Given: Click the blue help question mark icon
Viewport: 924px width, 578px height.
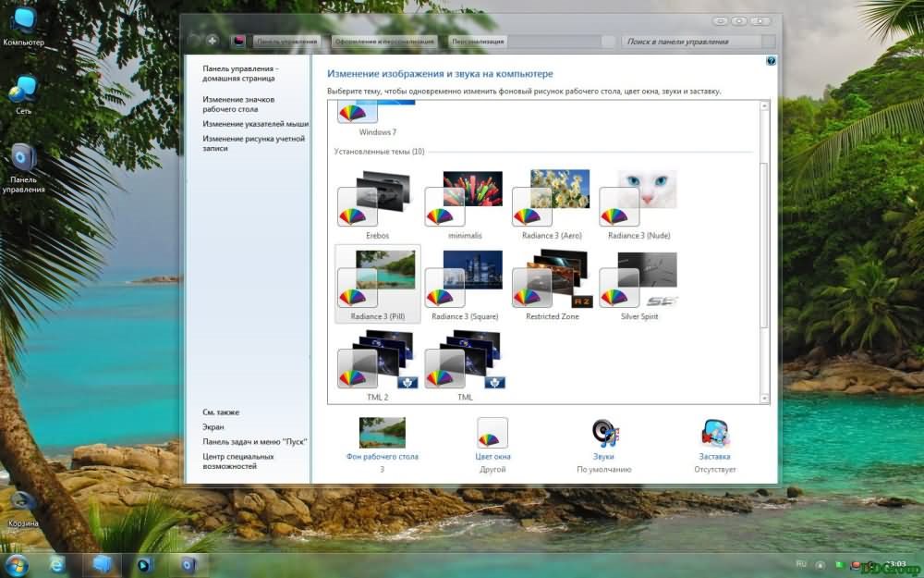Looking at the screenshot, I should click(x=771, y=61).
